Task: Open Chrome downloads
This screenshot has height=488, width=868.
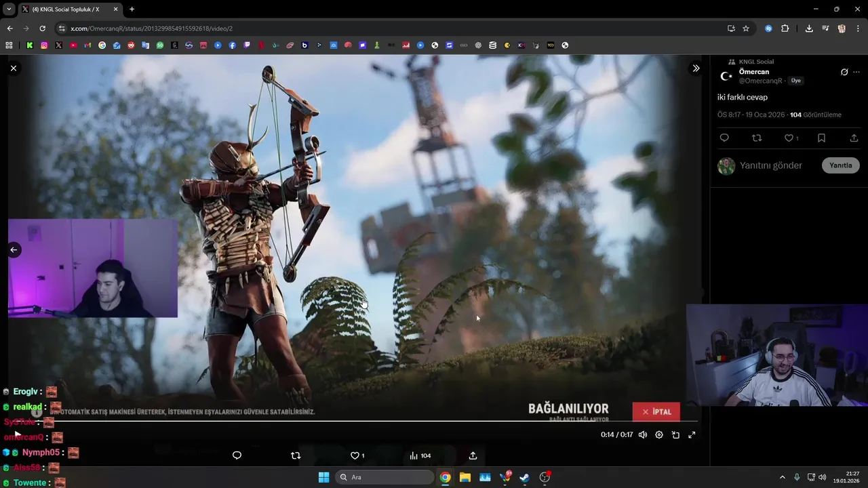Action: point(809,28)
